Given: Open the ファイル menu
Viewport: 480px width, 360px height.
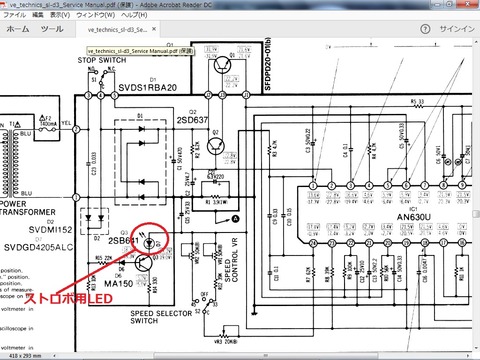Looking at the screenshot, I should point(14,15).
